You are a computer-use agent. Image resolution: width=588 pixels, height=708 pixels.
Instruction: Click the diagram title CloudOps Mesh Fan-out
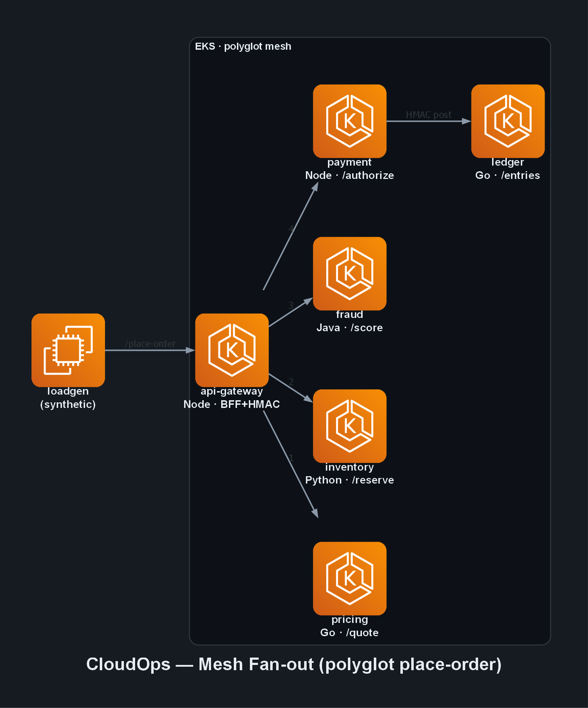click(294, 664)
